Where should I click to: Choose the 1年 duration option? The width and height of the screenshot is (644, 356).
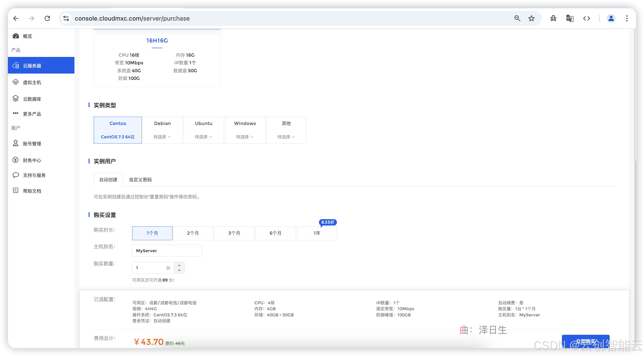coord(317,233)
